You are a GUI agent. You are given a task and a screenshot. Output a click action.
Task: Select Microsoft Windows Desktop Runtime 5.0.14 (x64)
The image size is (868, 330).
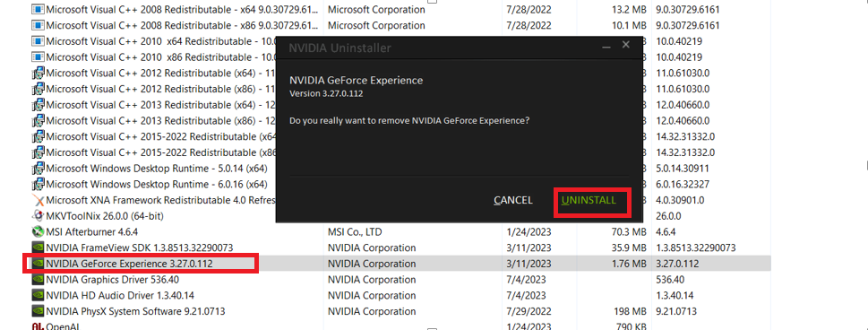(157, 168)
